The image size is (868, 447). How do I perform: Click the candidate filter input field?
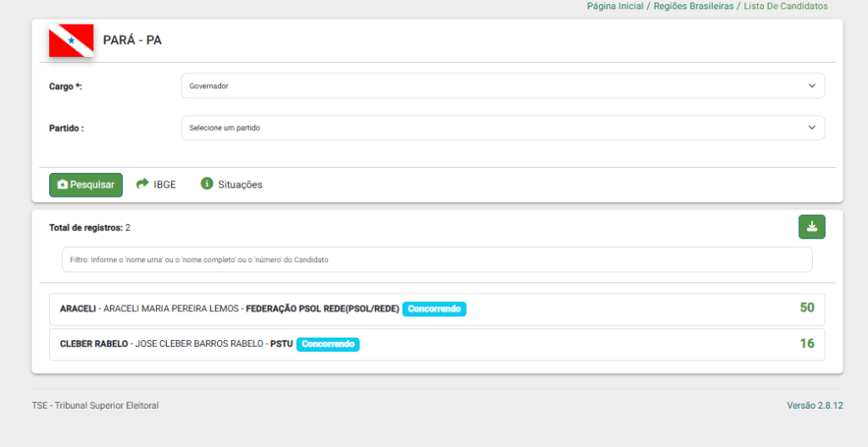pos(437,260)
